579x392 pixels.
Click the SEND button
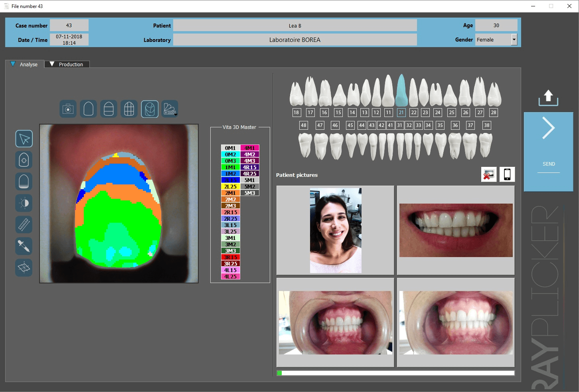coord(548,152)
